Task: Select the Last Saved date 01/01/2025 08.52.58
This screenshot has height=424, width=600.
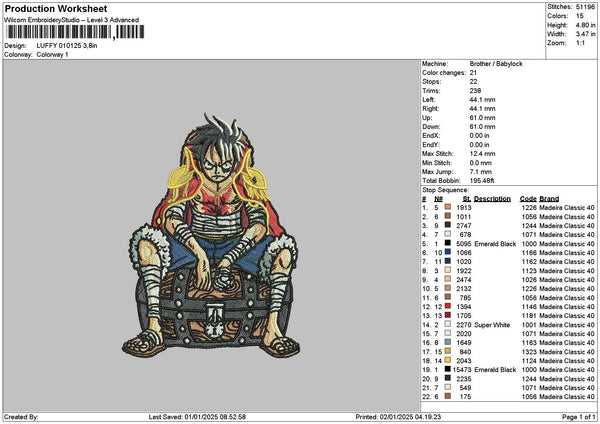Action: pos(215,417)
